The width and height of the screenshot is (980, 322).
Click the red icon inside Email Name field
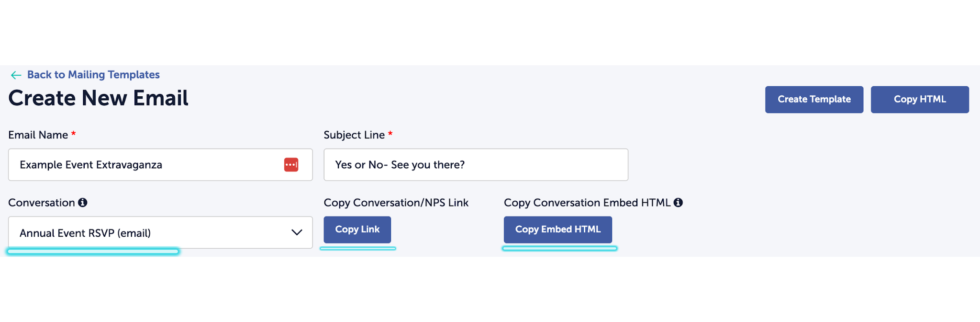291,165
